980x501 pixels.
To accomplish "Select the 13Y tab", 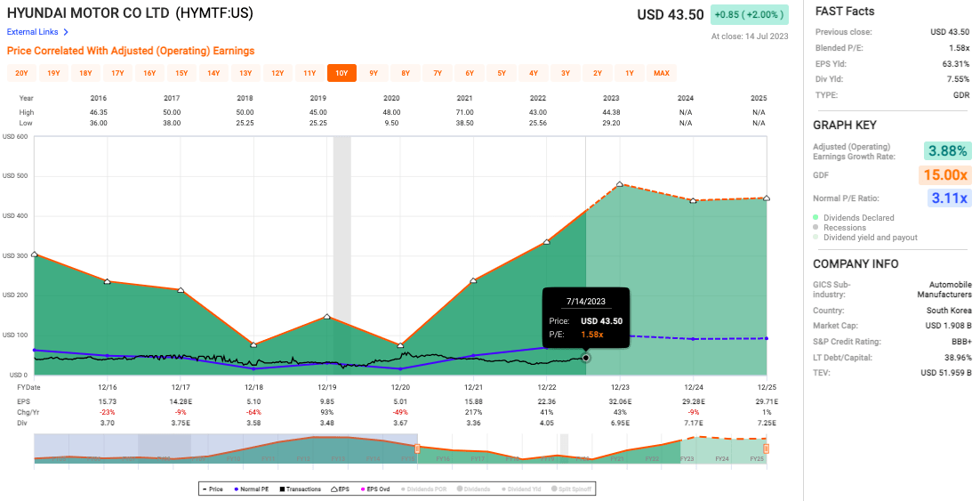I will [245, 73].
